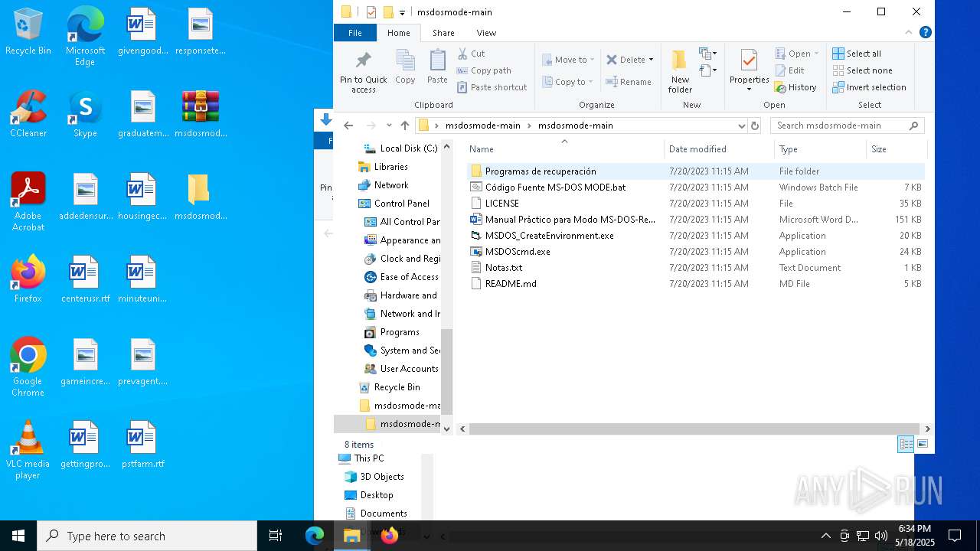
Task: Switch to the View ribbon tab
Action: point(486,33)
